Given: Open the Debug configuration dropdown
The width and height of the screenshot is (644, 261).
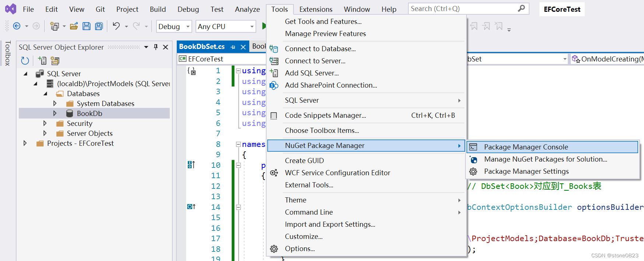Looking at the screenshot, I should tap(188, 27).
